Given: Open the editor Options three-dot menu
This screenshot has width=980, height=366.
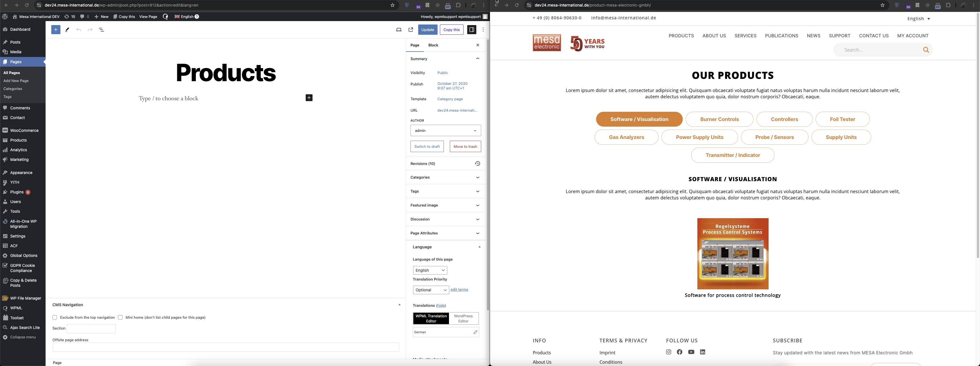Looking at the screenshot, I should pos(483,30).
